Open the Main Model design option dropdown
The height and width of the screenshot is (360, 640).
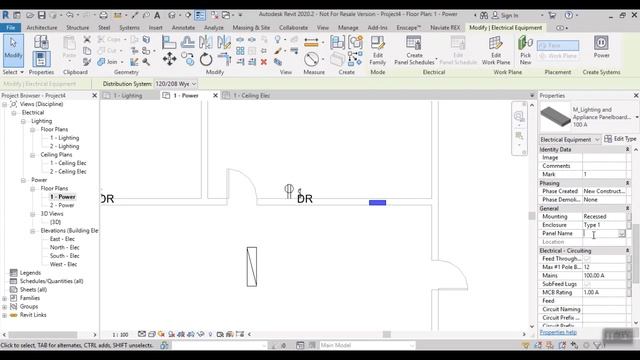point(367,345)
